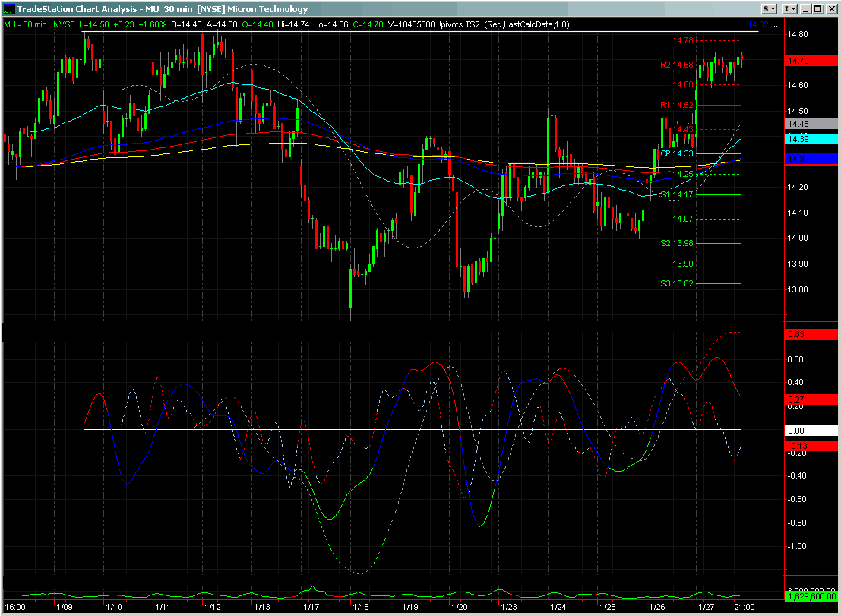Click the 'O=14.40' open value
This screenshot has width=841, height=616.
(257, 24)
